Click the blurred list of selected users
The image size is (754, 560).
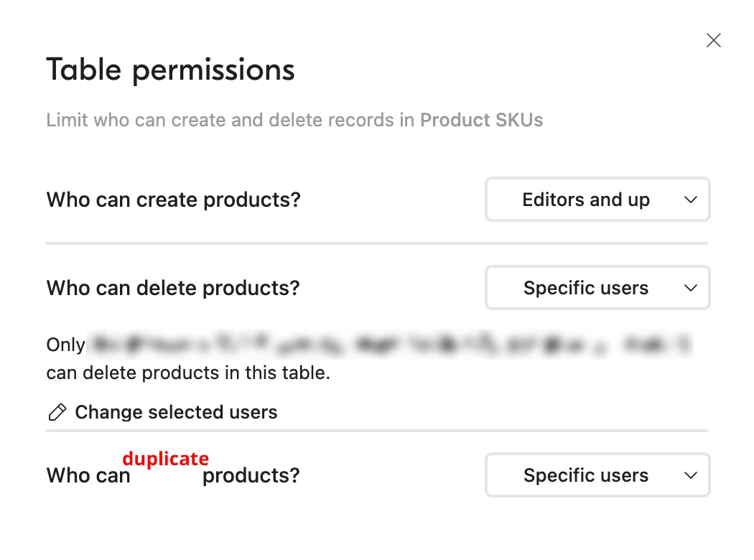tap(389, 345)
